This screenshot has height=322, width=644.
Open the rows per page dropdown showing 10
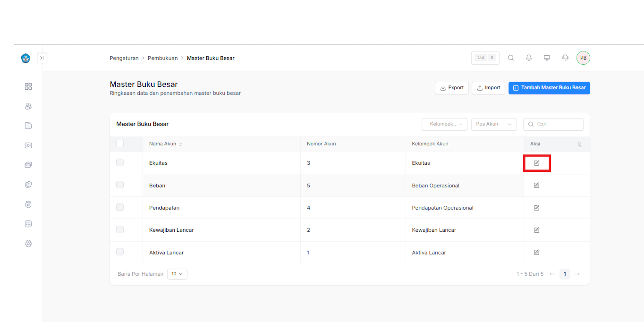click(x=177, y=274)
